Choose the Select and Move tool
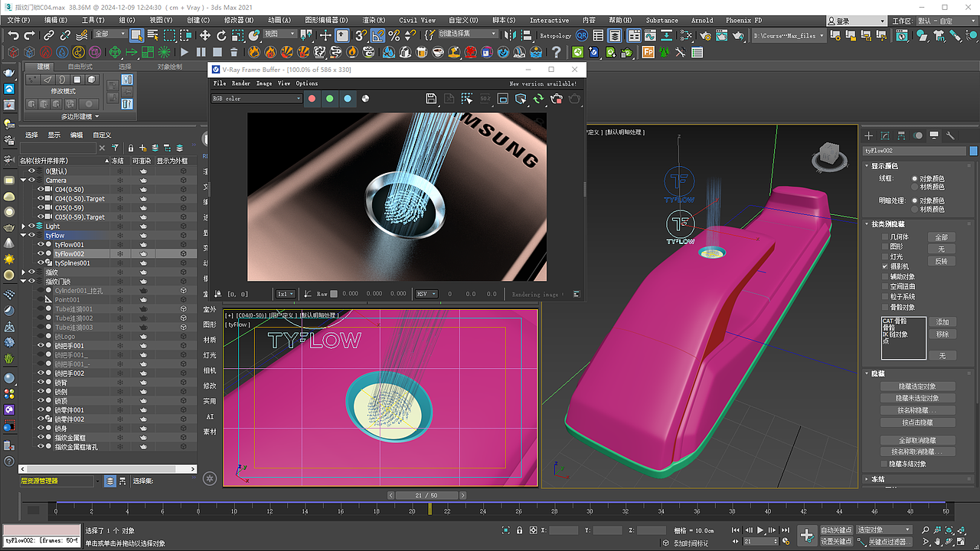 [x=205, y=35]
